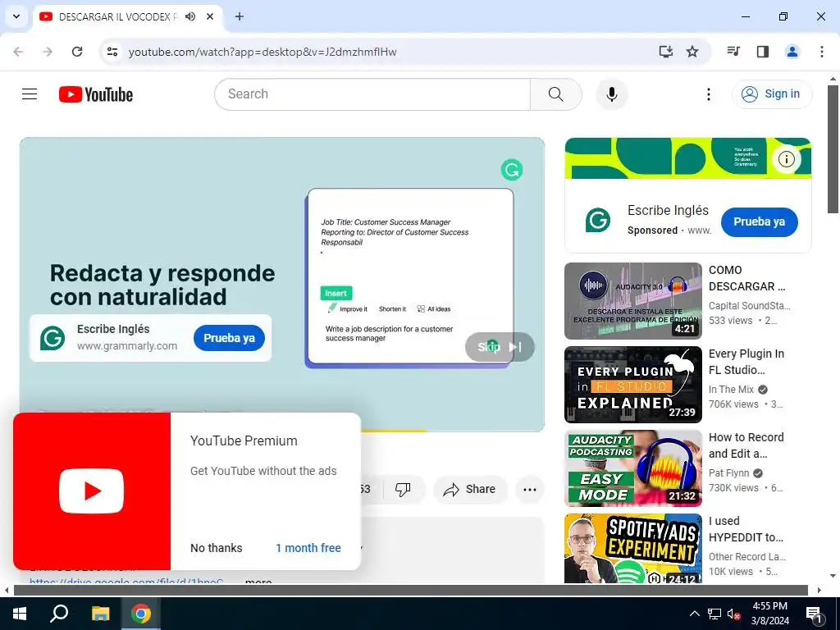Click Prueba ya in sidebar sponsored card
The width and height of the screenshot is (840, 630).
(759, 221)
